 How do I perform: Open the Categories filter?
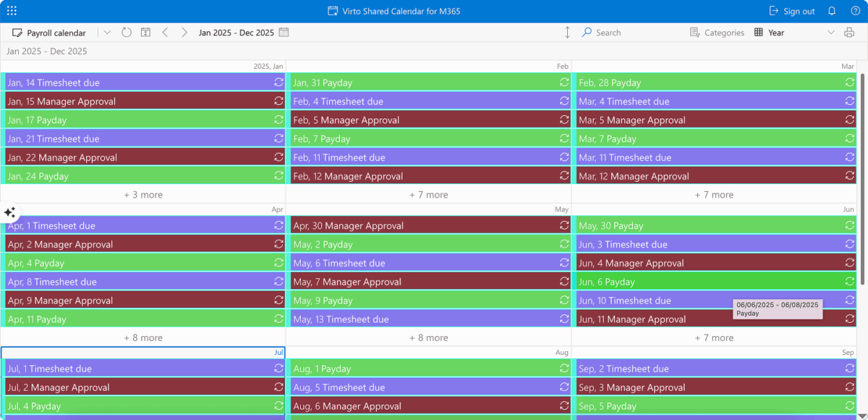[717, 33]
